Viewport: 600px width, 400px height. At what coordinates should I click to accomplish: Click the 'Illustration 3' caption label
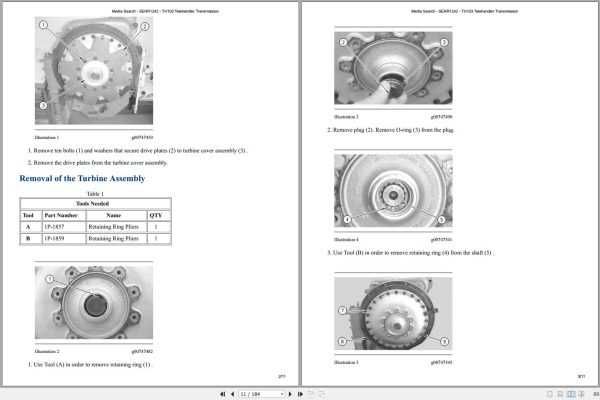[346, 117]
